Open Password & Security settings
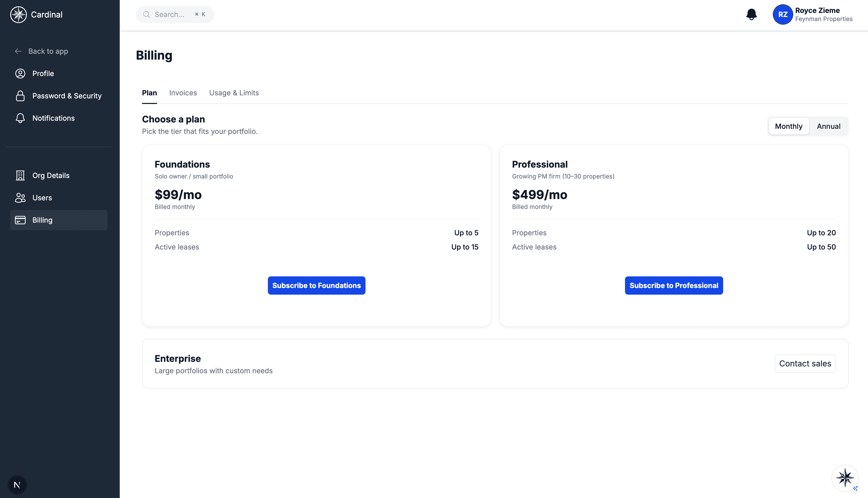The height and width of the screenshot is (498, 868). (59, 96)
